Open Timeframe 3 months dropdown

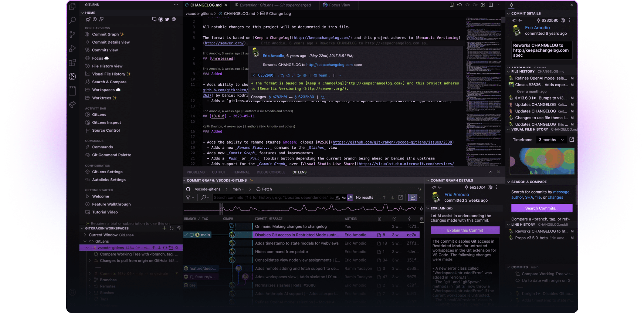(551, 139)
